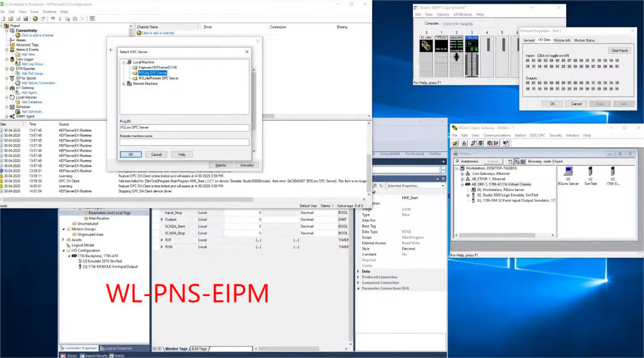
Task: Switch to General tab in Module Properties
Action: point(528,40)
